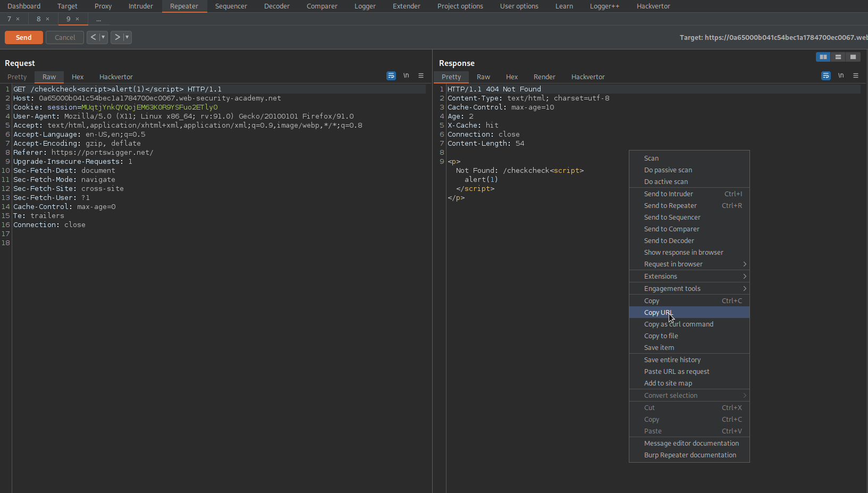
Task: Choose Paste URL as request
Action: click(689, 372)
